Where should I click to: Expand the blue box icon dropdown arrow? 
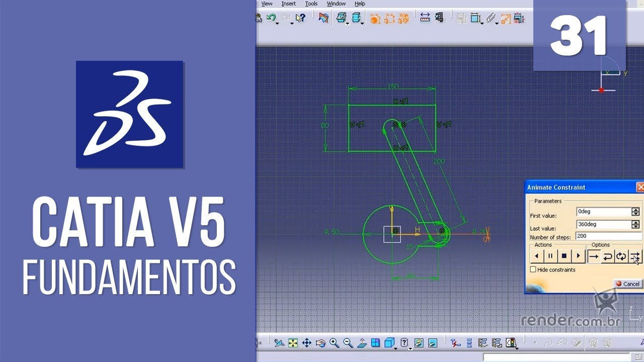click(482, 23)
